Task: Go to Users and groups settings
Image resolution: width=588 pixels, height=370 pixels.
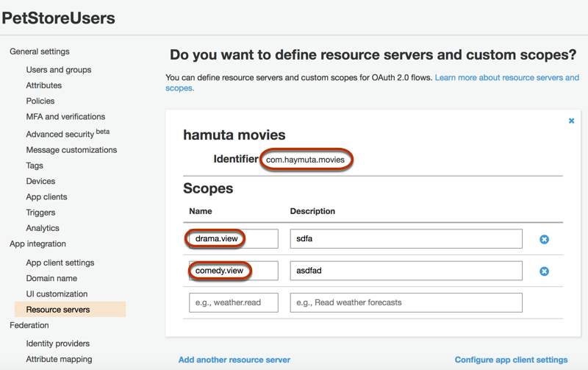Action: tap(59, 70)
